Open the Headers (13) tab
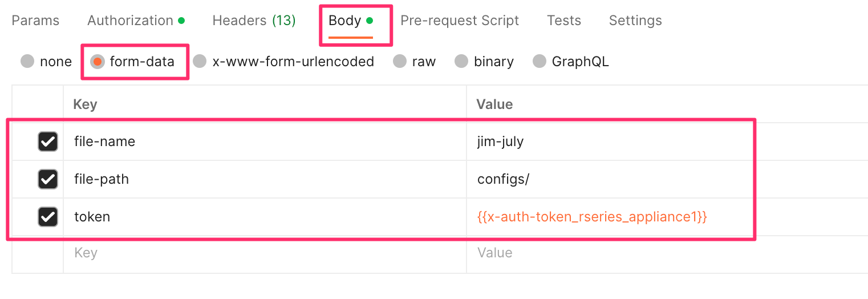The width and height of the screenshot is (868, 299). coord(254,21)
